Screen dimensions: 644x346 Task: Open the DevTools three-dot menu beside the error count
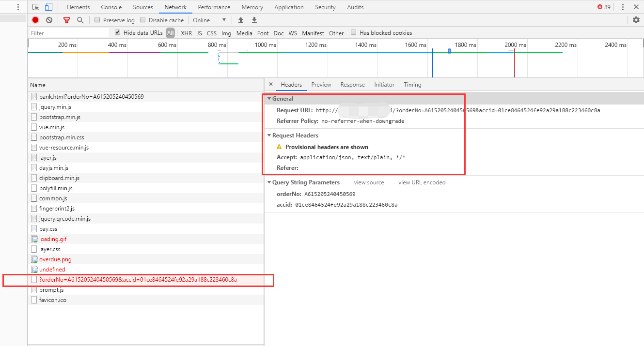tap(623, 7)
